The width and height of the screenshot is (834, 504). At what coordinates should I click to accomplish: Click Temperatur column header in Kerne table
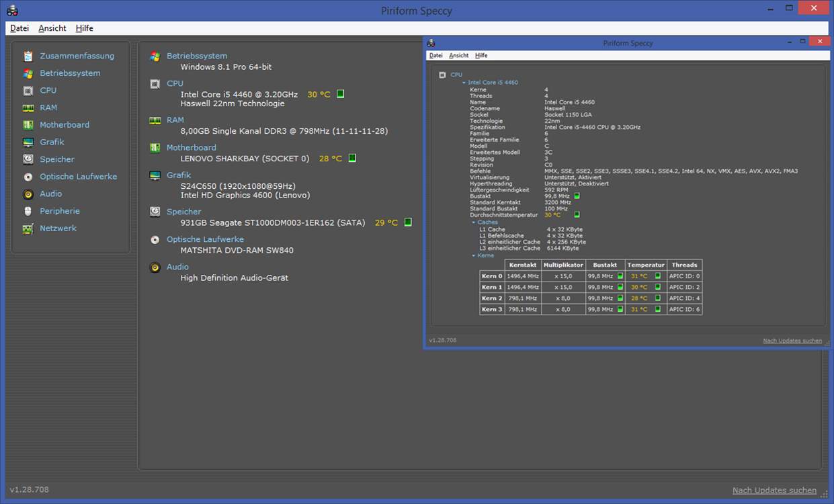646,265
